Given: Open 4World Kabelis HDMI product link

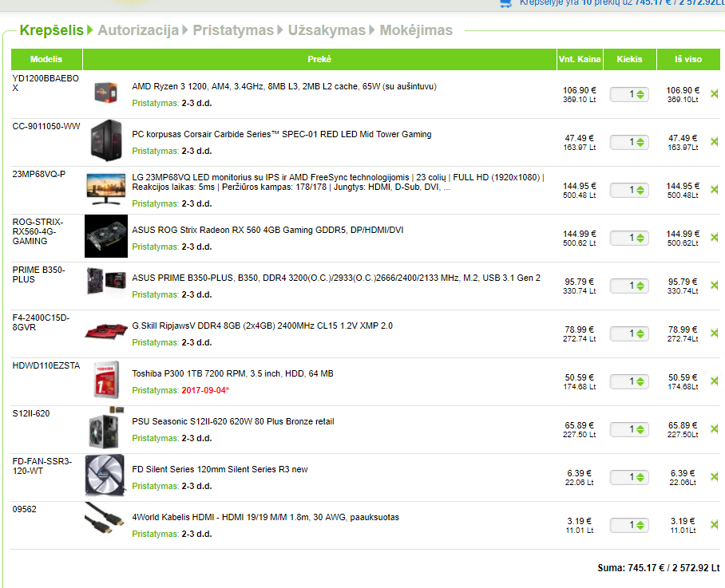Looking at the screenshot, I should [x=265, y=517].
